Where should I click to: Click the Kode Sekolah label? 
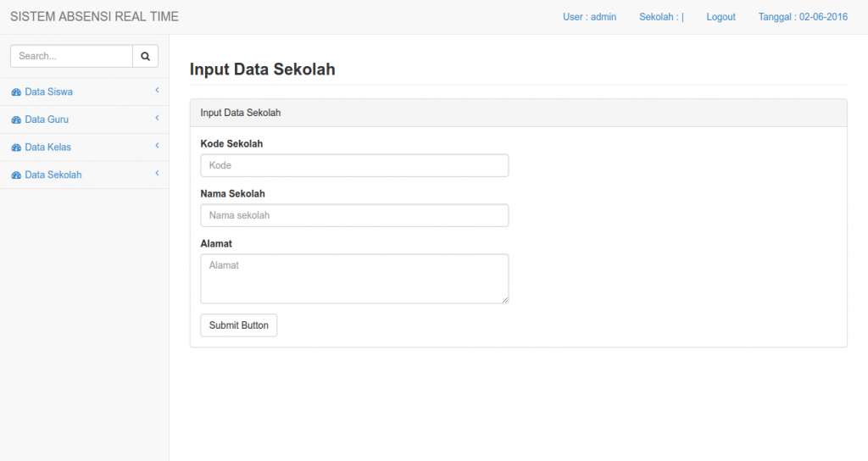tap(231, 144)
